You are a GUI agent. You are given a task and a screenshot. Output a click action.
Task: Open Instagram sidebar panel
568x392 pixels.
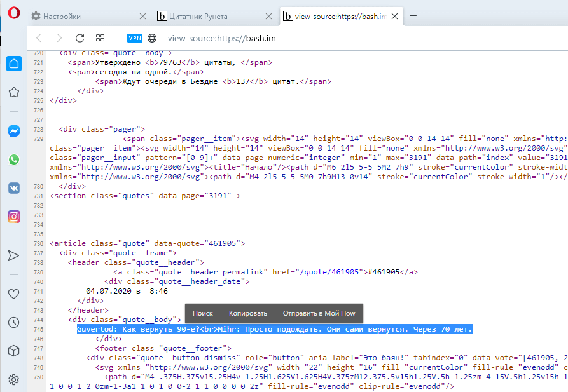click(13, 217)
